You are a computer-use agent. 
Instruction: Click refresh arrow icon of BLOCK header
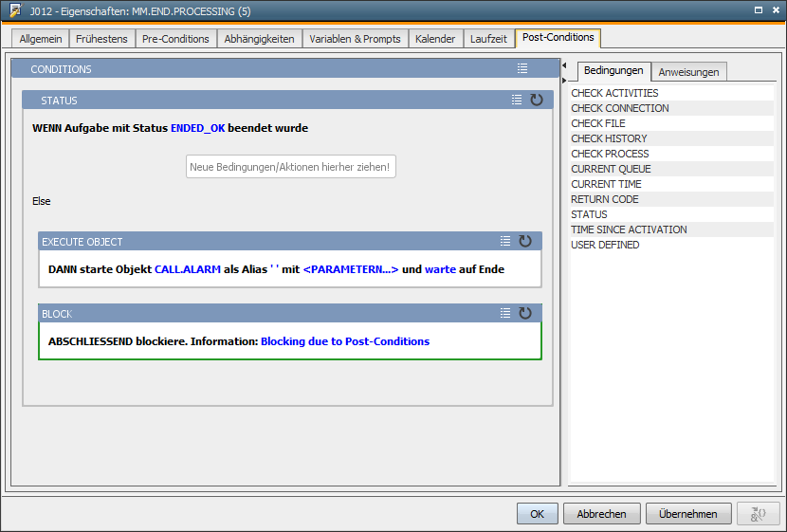click(525, 313)
